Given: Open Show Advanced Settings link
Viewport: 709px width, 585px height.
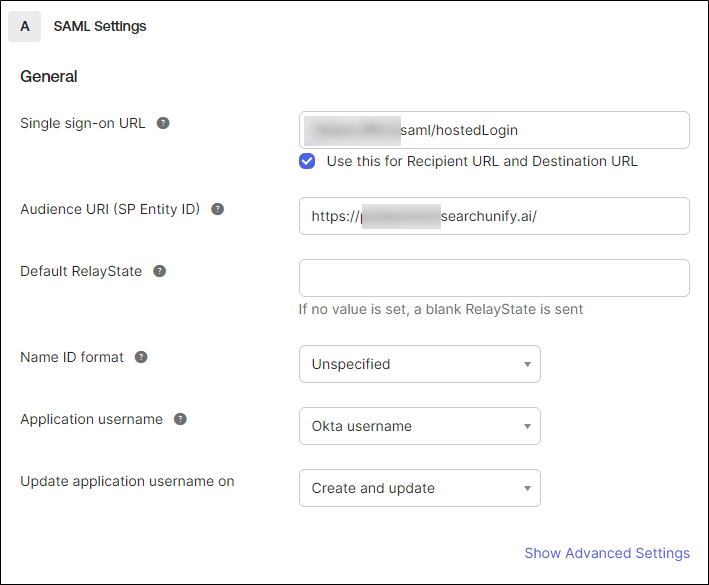Looking at the screenshot, I should 607,553.
